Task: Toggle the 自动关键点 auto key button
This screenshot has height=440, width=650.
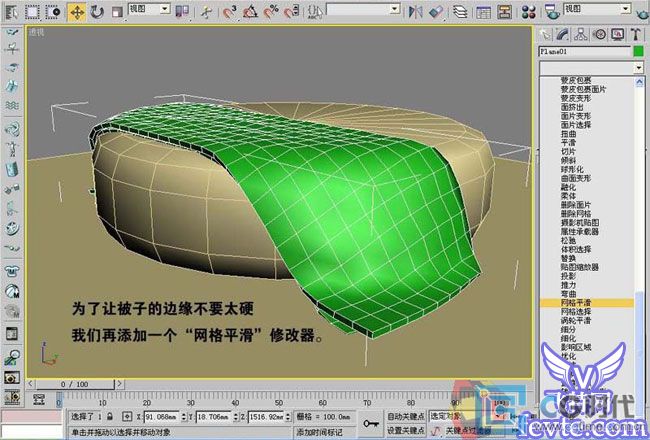Action: [406, 416]
